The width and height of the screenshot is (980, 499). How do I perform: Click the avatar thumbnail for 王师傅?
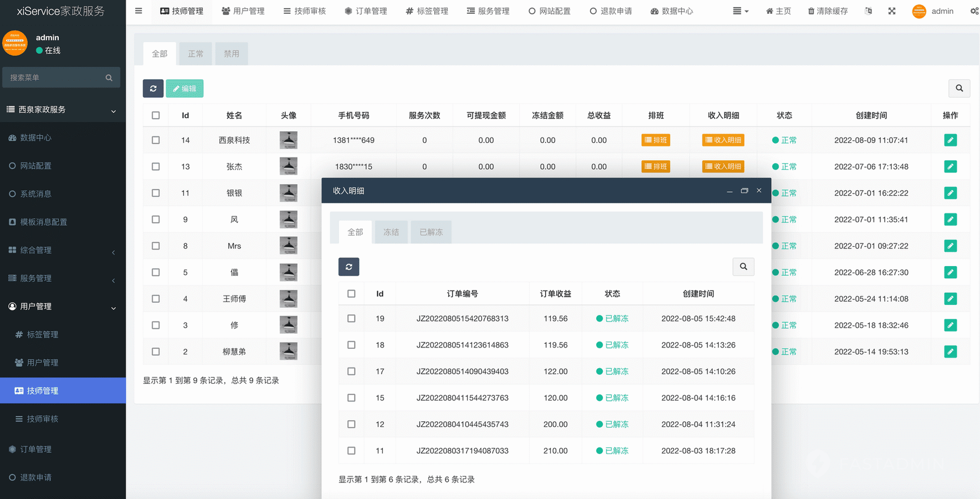point(288,299)
